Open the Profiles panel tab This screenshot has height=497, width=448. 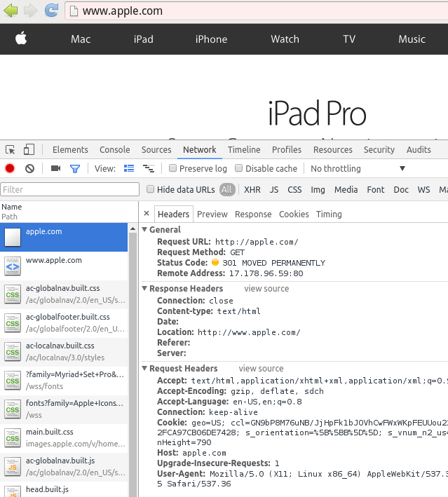click(287, 149)
